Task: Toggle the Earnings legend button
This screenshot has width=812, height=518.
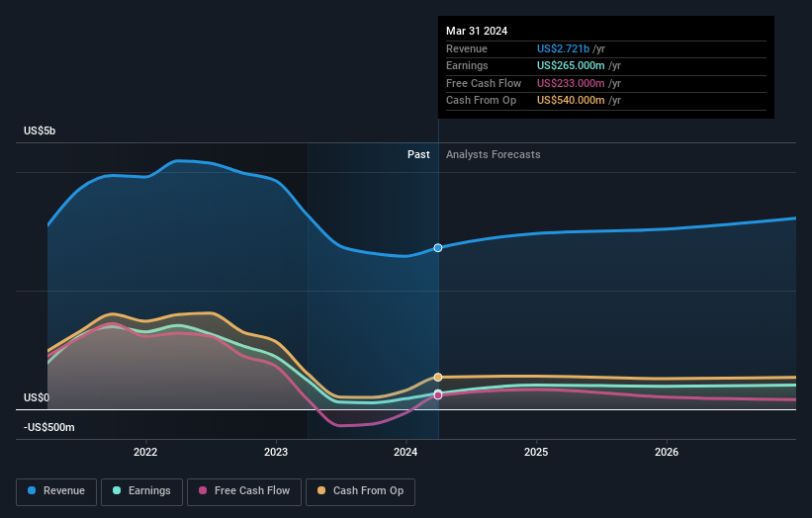Action: point(141,491)
